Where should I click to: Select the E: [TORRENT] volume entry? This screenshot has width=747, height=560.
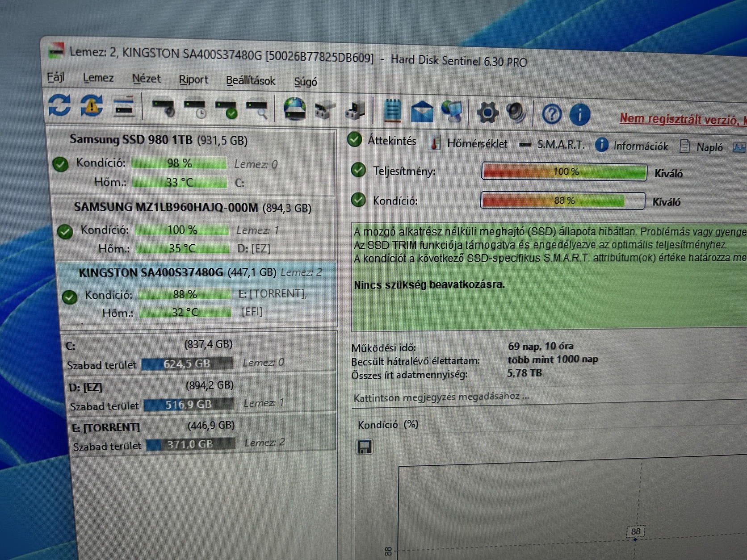[x=203, y=434]
